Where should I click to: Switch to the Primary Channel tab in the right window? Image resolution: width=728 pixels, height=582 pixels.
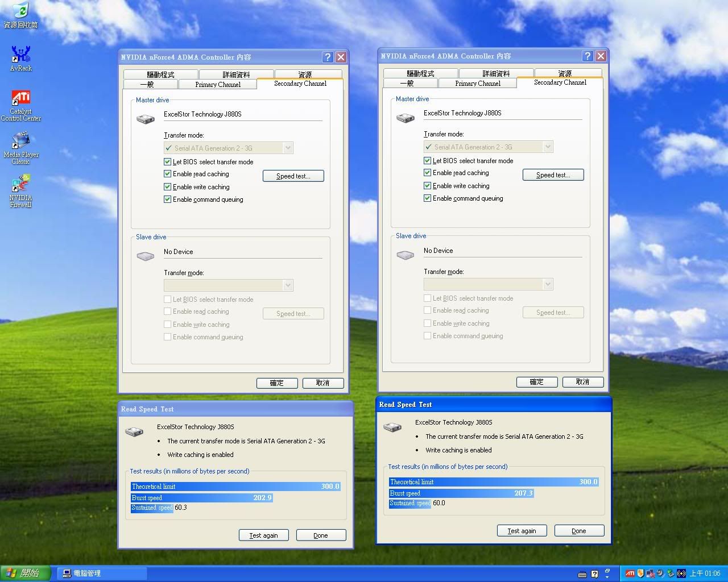tap(478, 83)
